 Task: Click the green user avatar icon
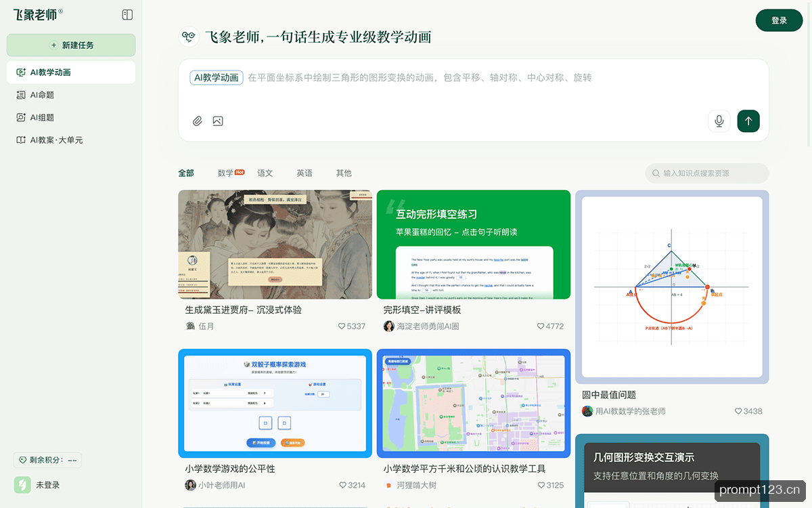(x=22, y=485)
